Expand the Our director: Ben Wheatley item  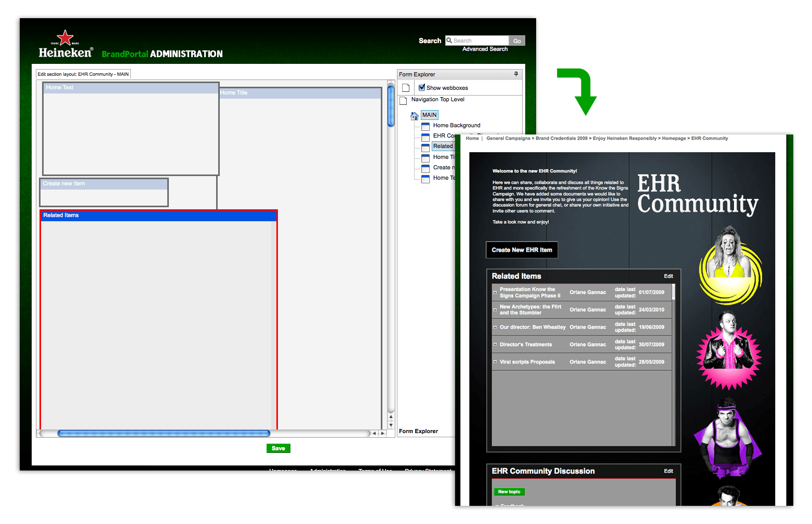(495, 327)
